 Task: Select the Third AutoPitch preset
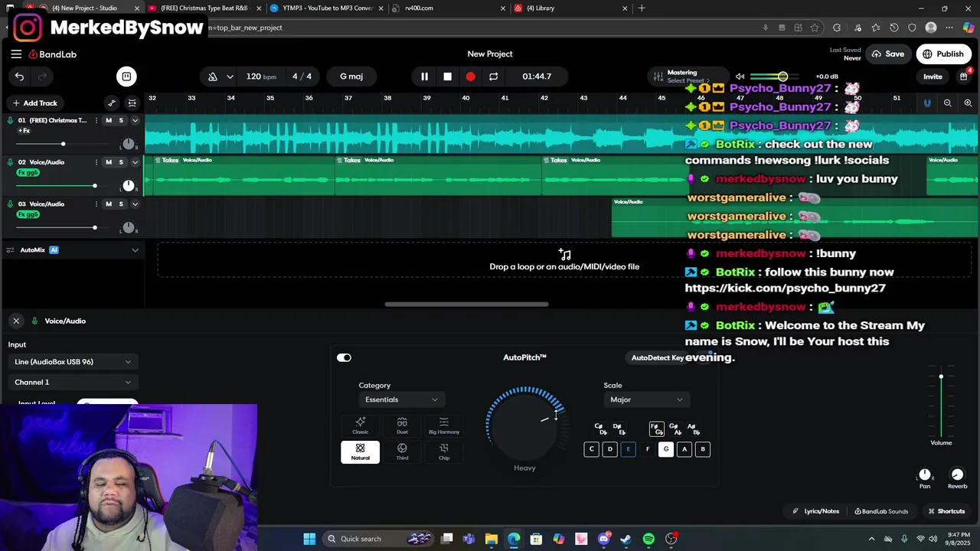pos(402,452)
